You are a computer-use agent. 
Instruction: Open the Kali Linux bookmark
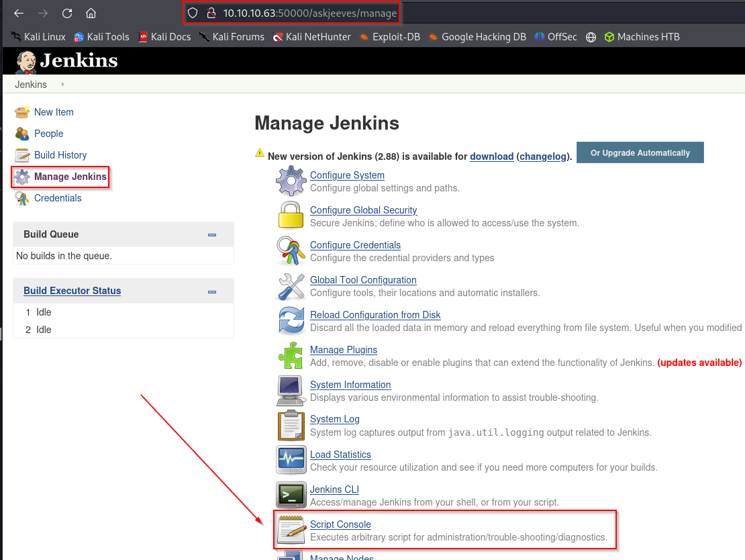[x=38, y=37]
